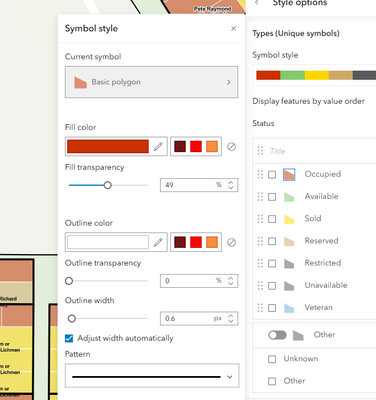Open the Veteran blue symbol icon
Viewport: 376px width, 400px height.
pos(289,308)
